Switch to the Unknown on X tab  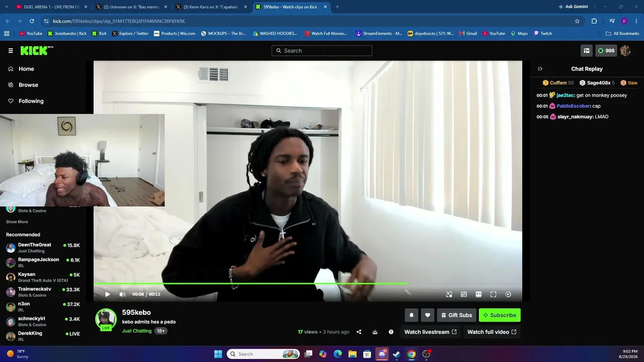pyautogui.click(x=132, y=7)
